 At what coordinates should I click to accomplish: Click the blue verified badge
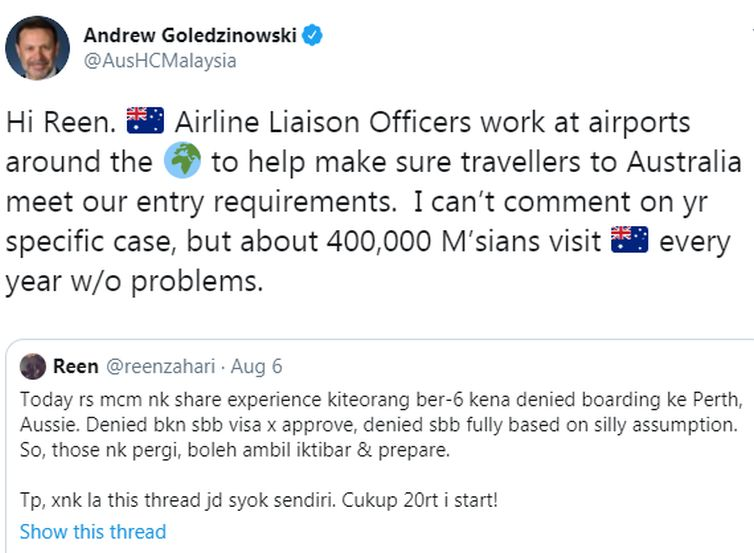click(314, 36)
